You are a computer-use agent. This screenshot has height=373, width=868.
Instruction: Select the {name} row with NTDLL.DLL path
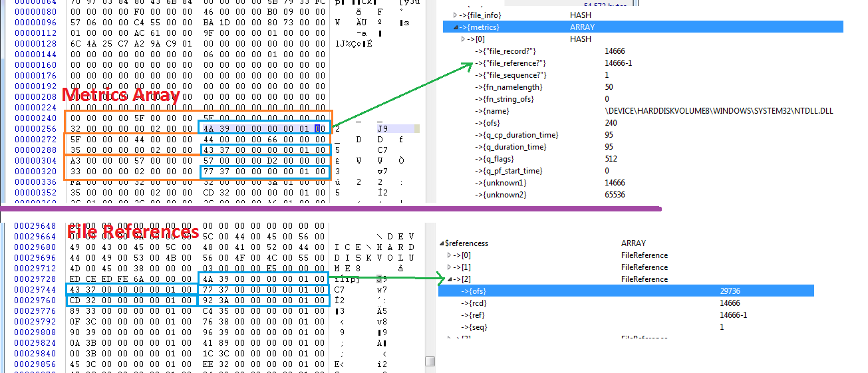[643, 111]
